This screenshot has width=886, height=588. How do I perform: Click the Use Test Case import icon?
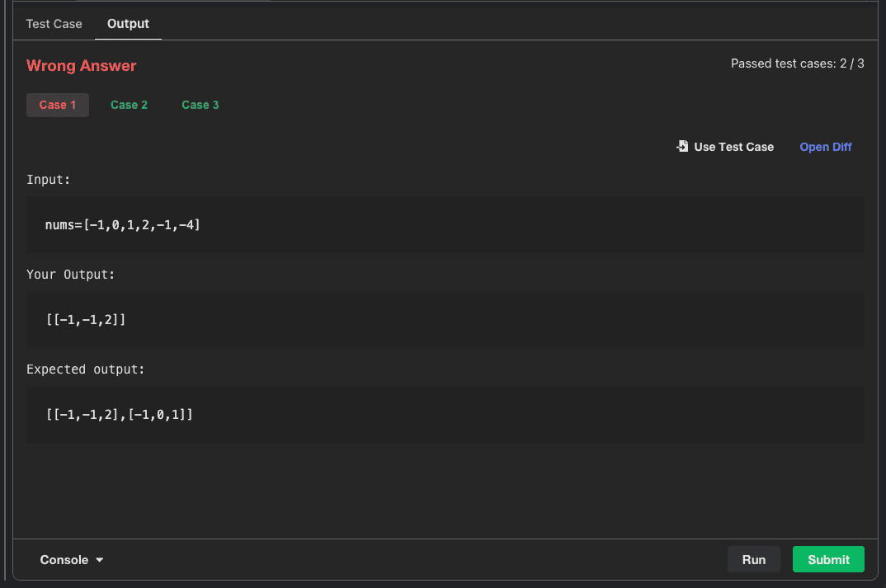(682, 146)
